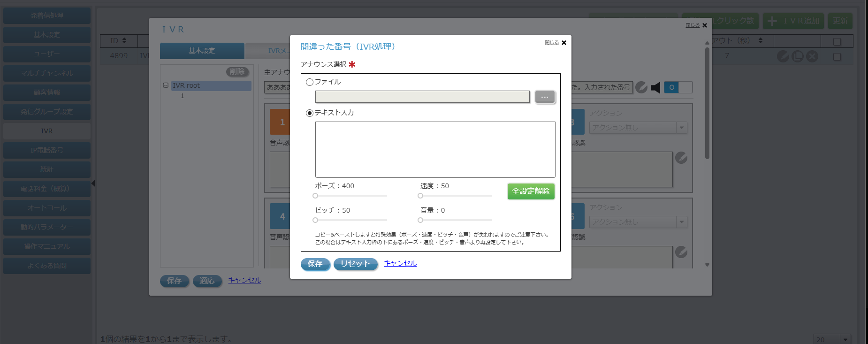Screen dimensions: 868x344
Task: Collapse the IVR root tree node
Action: coord(166,85)
